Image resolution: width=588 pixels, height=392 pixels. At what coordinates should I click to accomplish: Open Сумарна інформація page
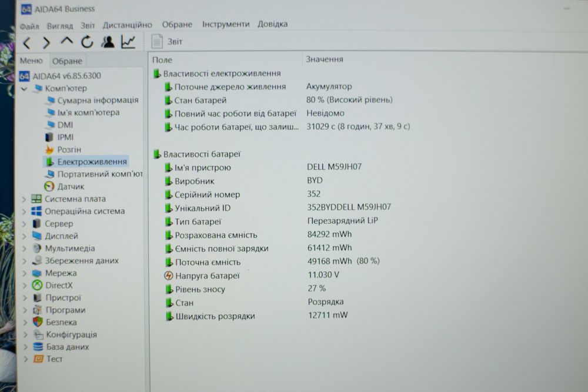pyautogui.click(x=98, y=100)
